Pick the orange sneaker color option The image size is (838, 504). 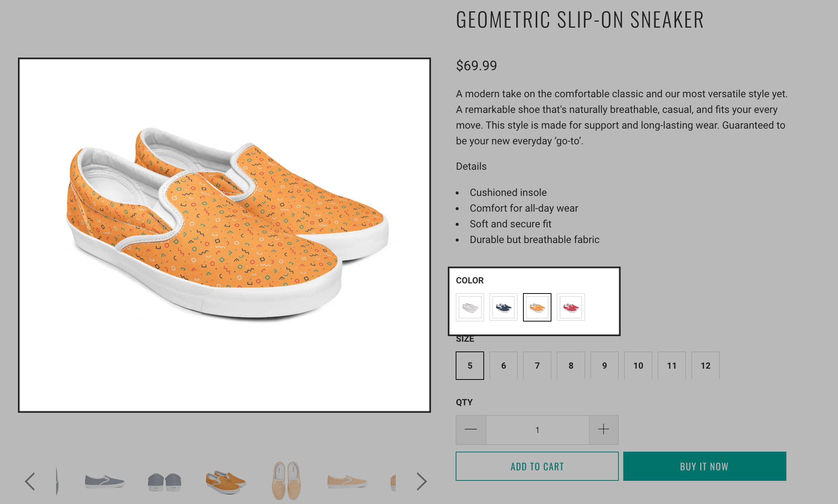pos(537,307)
